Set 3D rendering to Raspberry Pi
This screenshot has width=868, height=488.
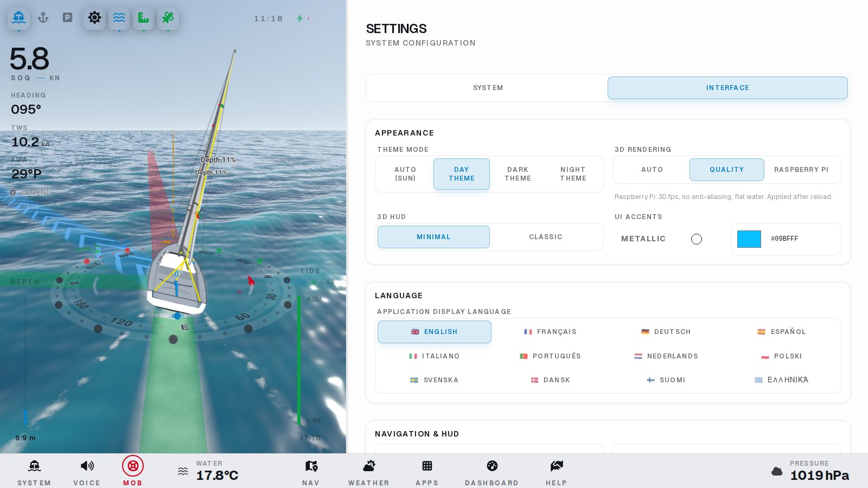[801, 170]
